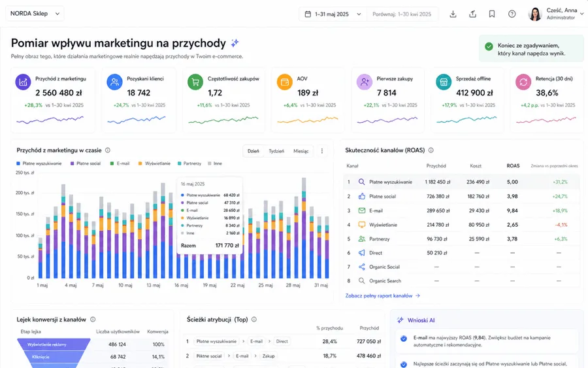The height and width of the screenshot is (368, 588).
Task: Open info icon next to Ścieżki atrybucji (Top)
Action: click(x=254, y=320)
